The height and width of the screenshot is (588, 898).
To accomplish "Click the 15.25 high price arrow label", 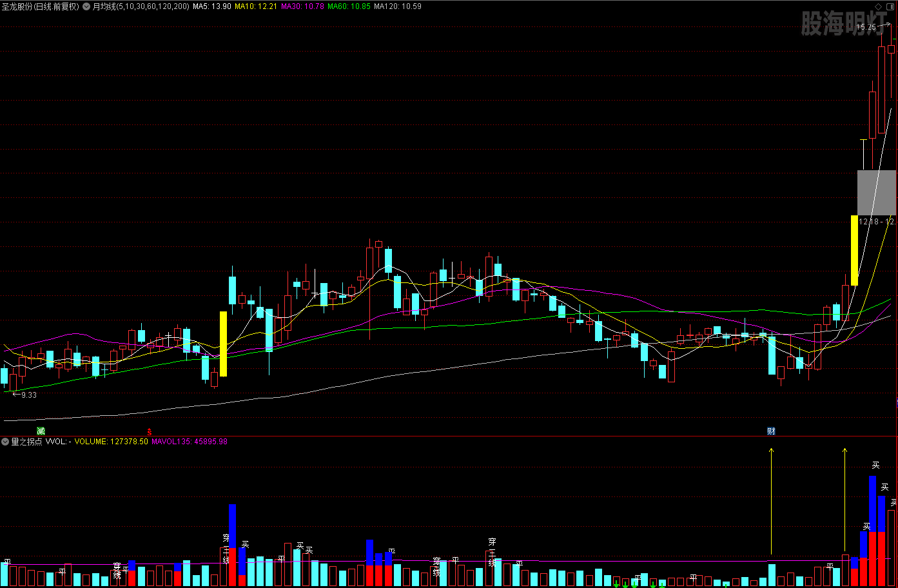I will [867, 27].
